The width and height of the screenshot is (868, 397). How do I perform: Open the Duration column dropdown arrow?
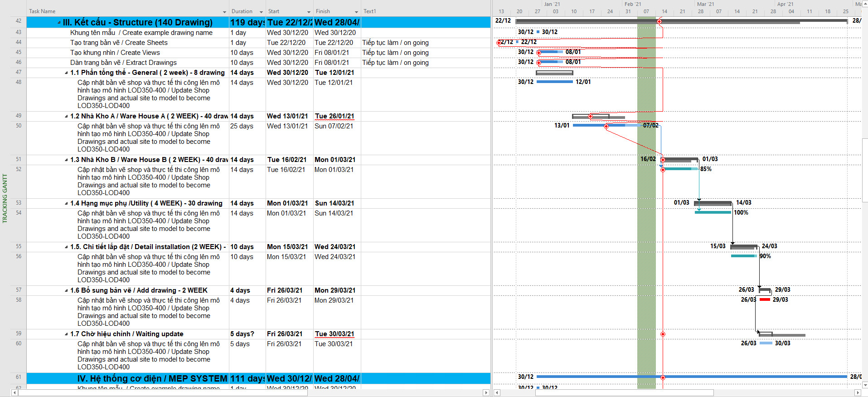[x=261, y=12]
